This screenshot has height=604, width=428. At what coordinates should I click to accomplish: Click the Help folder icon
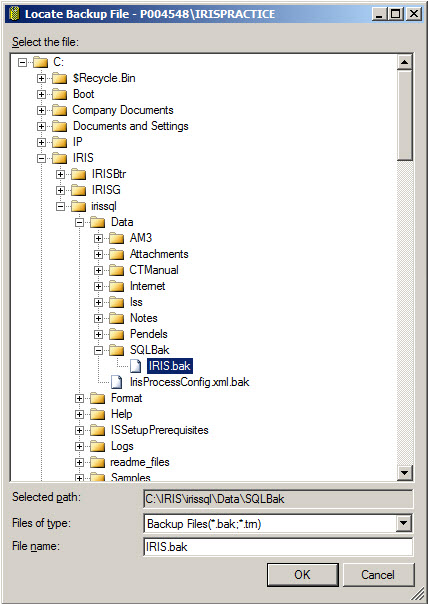(97, 414)
